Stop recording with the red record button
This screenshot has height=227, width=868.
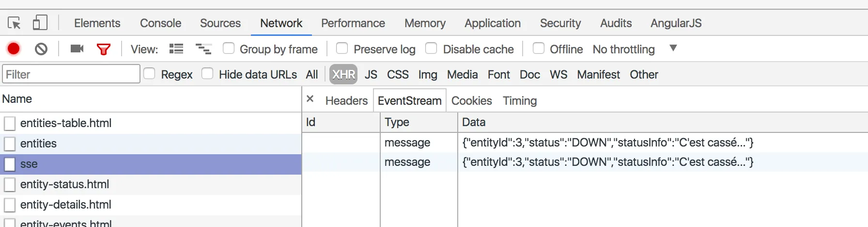(14, 49)
